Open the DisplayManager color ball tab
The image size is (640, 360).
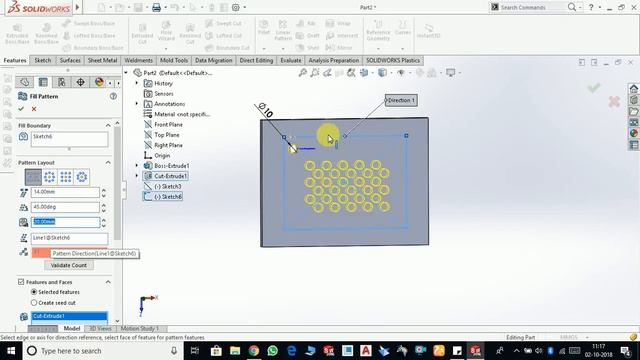[99, 82]
